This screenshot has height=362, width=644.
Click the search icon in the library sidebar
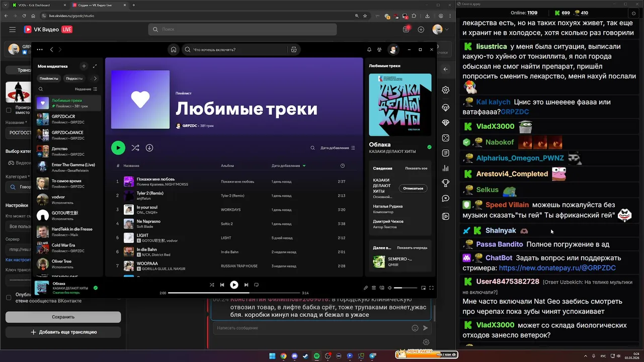[x=41, y=89]
